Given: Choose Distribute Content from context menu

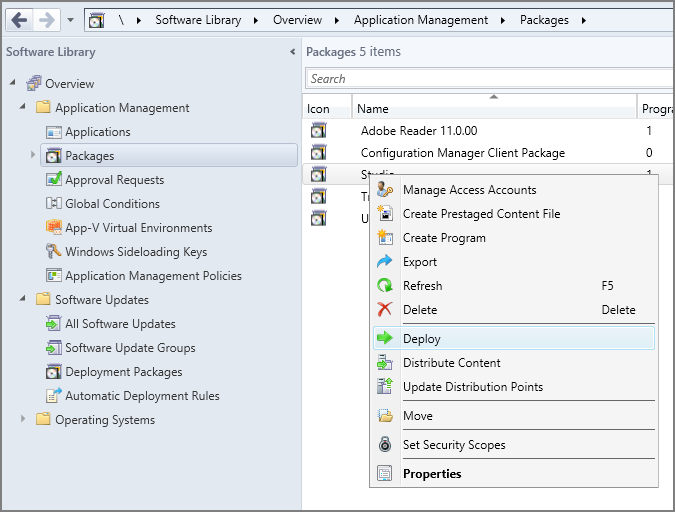Looking at the screenshot, I should click(451, 363).
